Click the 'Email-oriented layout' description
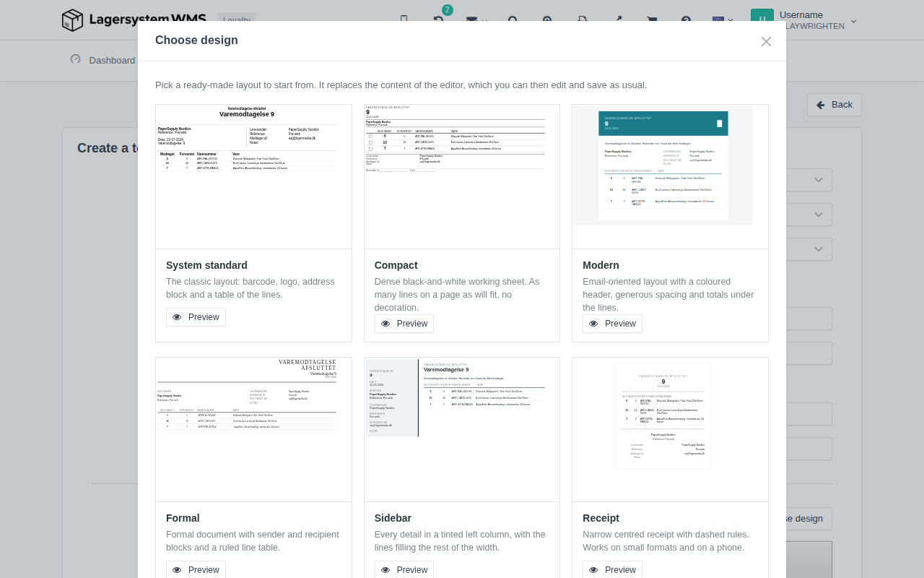Viewport: 924px width, 578px height. click(668, 295)
